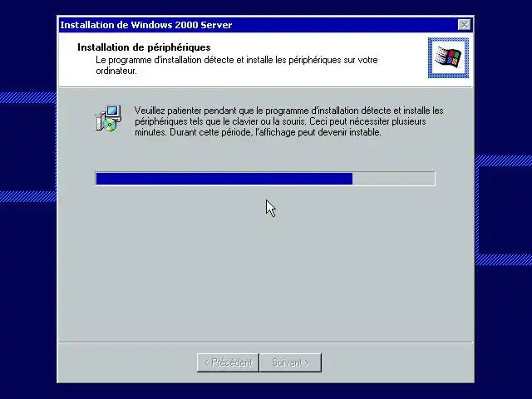This screenshot has height=399, width=532.
Task: Close the Windows 2000 Server setup dialog
Action: click(464, 25)
